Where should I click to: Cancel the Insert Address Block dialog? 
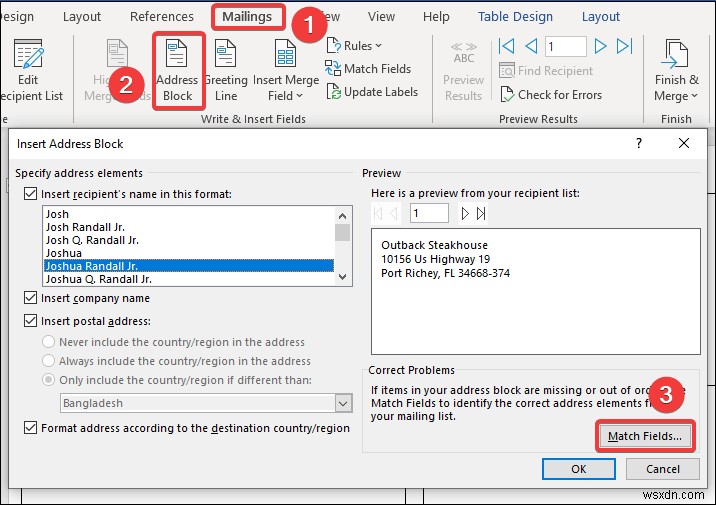pos(663,469)
